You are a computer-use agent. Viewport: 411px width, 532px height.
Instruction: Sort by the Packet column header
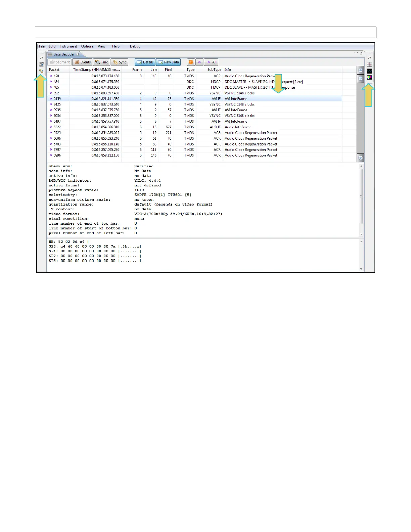[x=58, y=70]
